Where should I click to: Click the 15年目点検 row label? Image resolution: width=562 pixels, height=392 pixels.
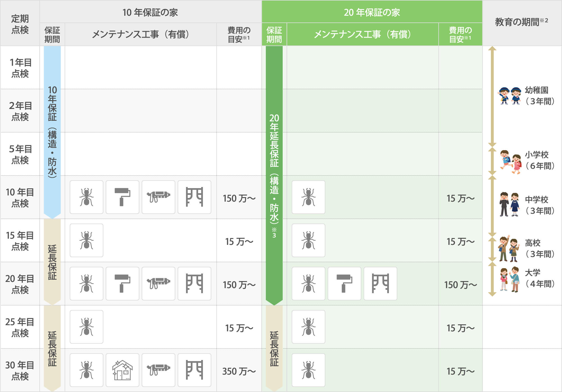point(20,241)
